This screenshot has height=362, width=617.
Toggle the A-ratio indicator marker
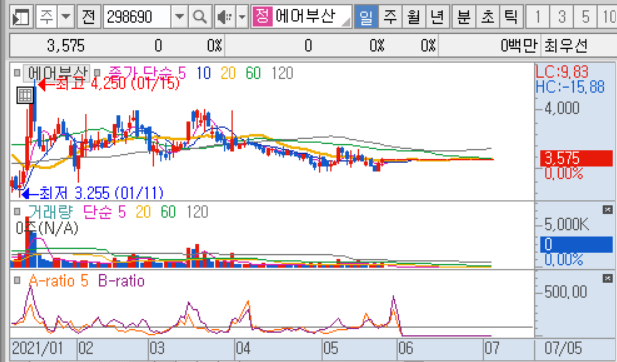tap(17, 281)
